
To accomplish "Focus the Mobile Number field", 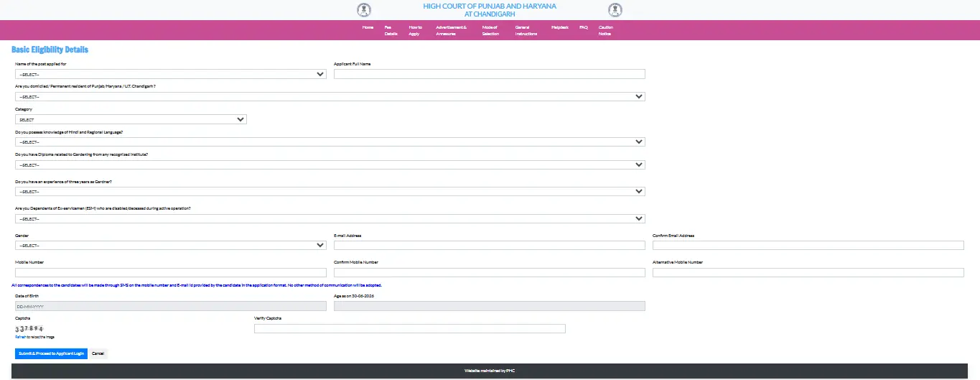I will click(171, 272).
